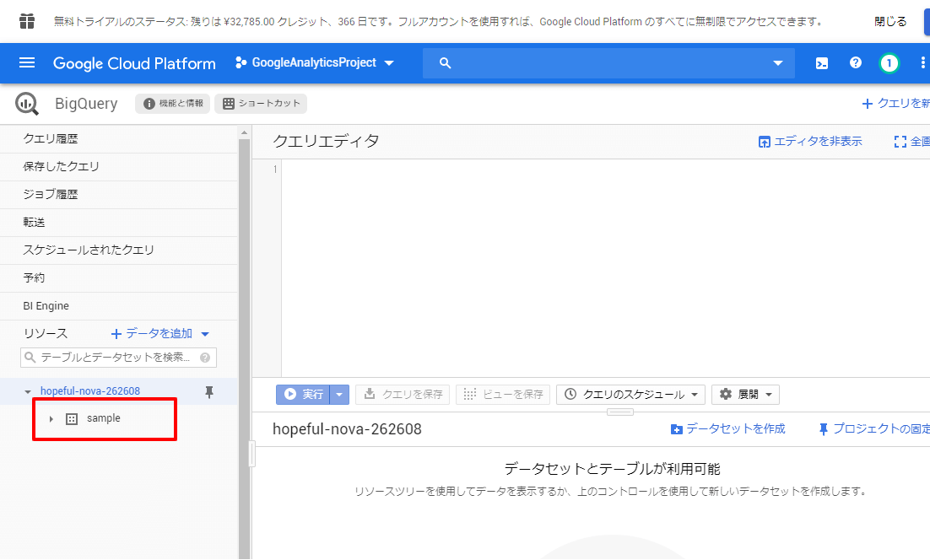Click the resource search input field
Image resolution: width=930 pixels, height=560 pixels.
[x=114, y=358]
